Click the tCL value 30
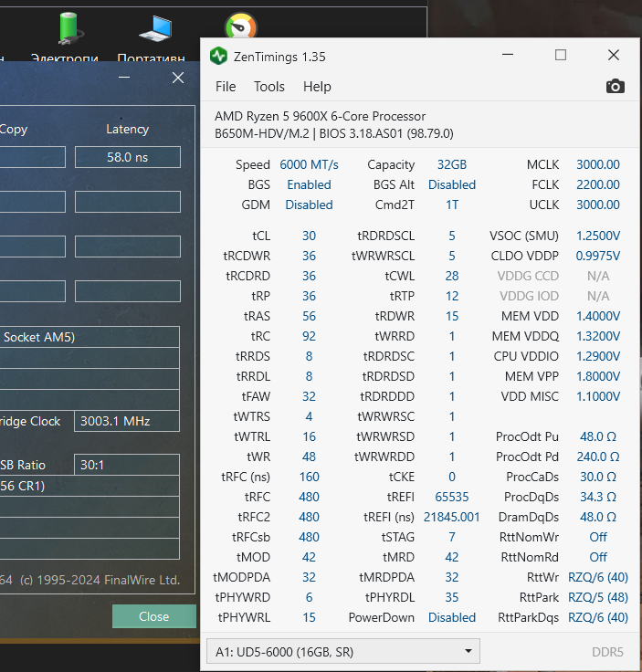Screen dimensions: 642x672 [x=309, y=236]
